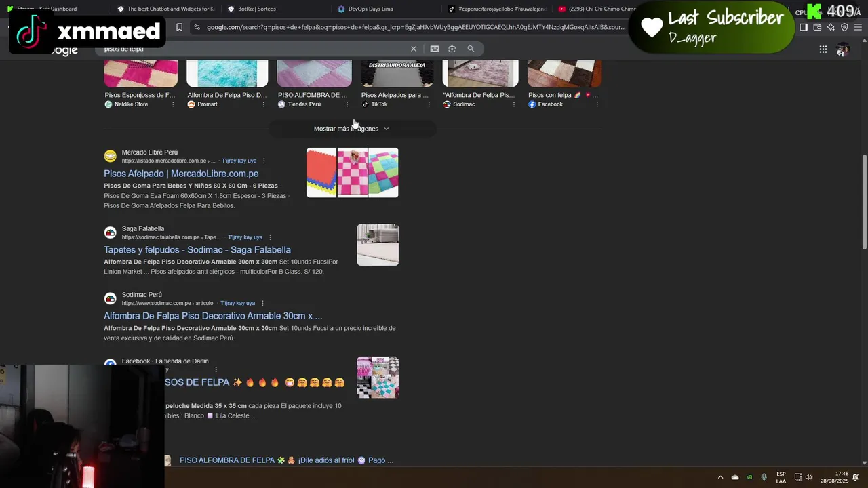Open Alfombra De Felpa Piso Decorativo Armable link
868x488 pixels.
[213, 316]
